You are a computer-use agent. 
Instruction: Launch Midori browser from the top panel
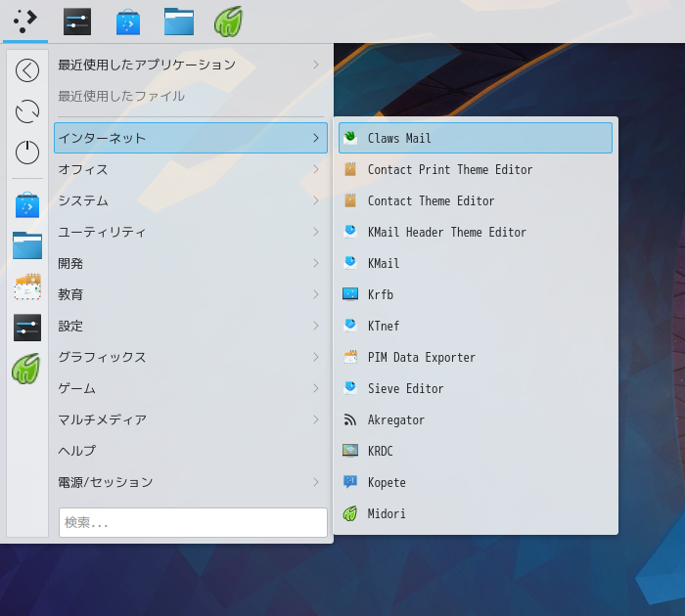click(x=228, y=22)
